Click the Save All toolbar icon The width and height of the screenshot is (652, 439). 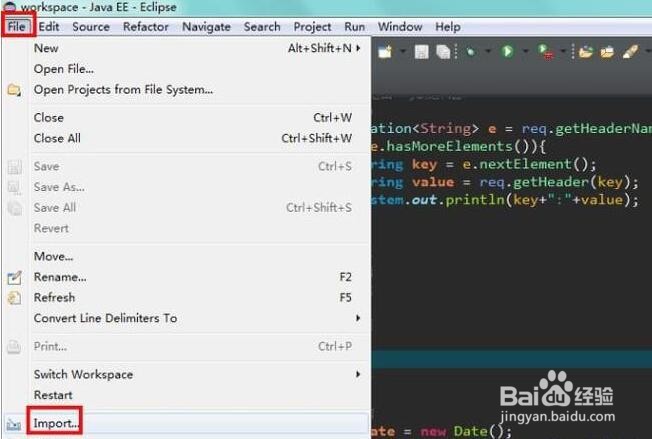(443, 52)
